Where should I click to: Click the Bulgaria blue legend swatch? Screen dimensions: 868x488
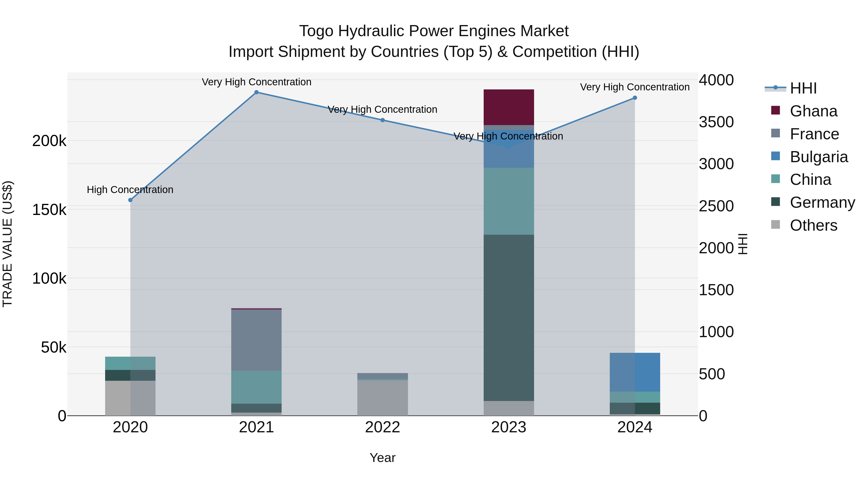click(x=775, y=156)
